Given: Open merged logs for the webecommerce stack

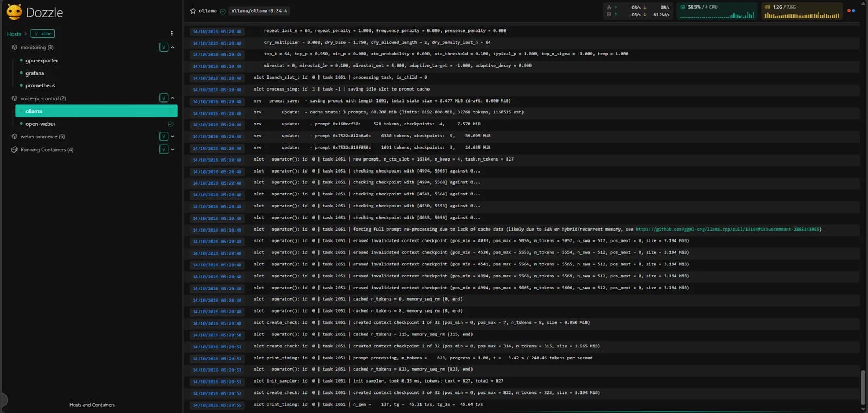Looking at the screenshot, I should pyautogui.click(x=164, y=136).
